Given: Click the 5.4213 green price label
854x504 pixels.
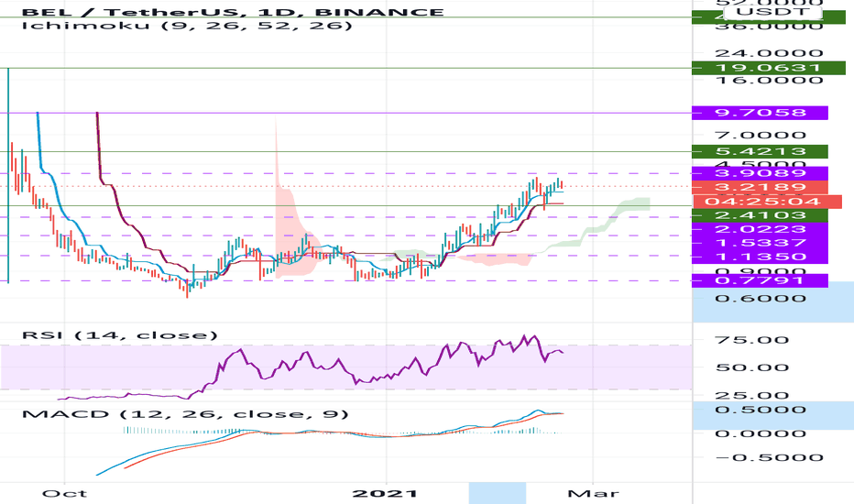Looking at the screenshot, I should coord(760,151).
